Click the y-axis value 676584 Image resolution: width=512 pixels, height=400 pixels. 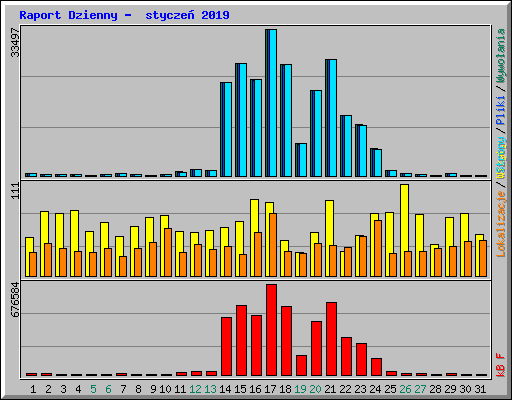[15, 299]
